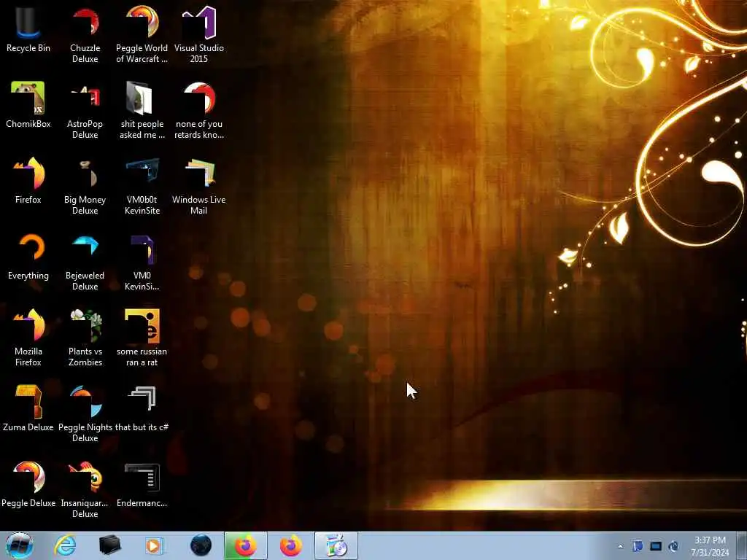
Task: Open the Windows Start menu orb
Action: [20, 545]
